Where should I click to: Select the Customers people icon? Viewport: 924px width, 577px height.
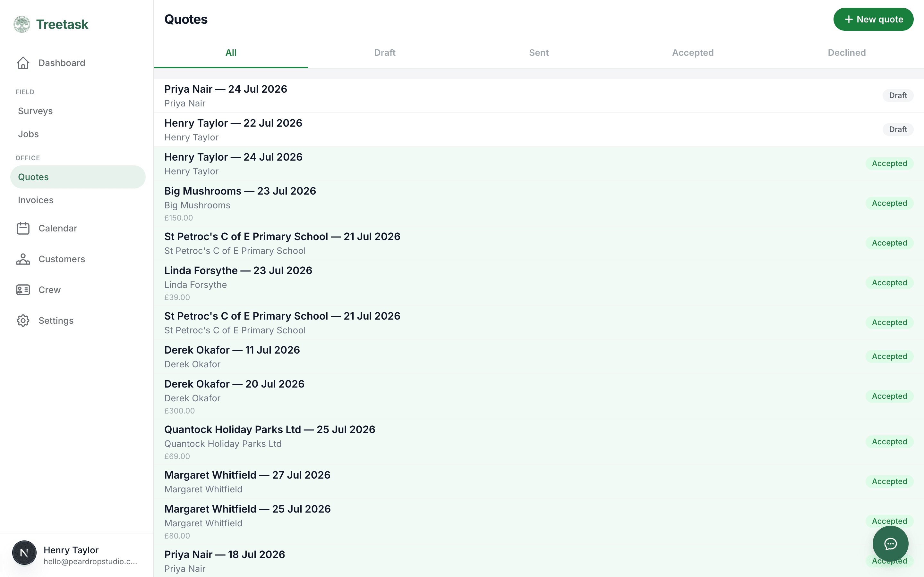(x=23, y=259)
